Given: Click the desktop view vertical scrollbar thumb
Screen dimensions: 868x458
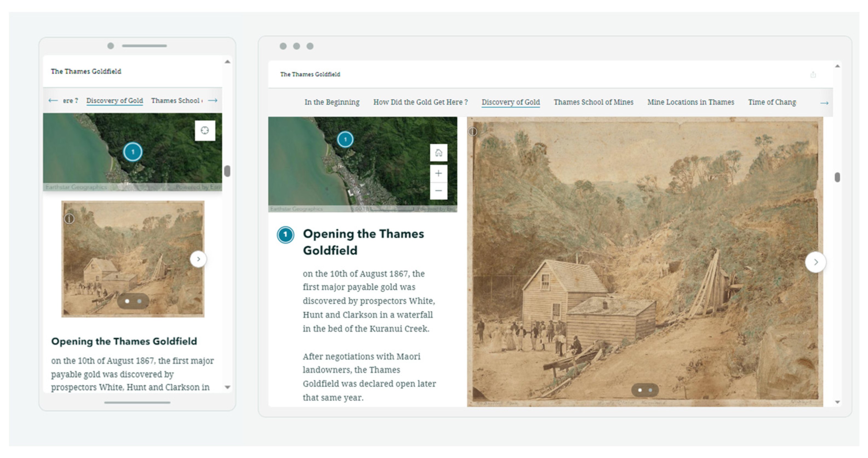Looking at the screenshot, I should click(837, 177).
